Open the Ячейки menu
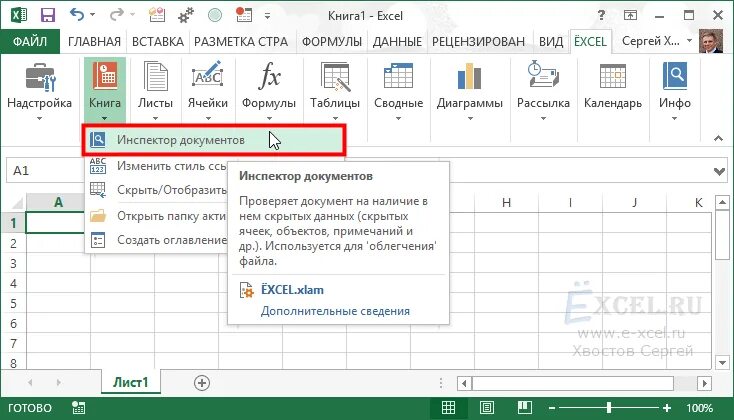The height and width of the screenshot is (420, 734). (207, 91)
